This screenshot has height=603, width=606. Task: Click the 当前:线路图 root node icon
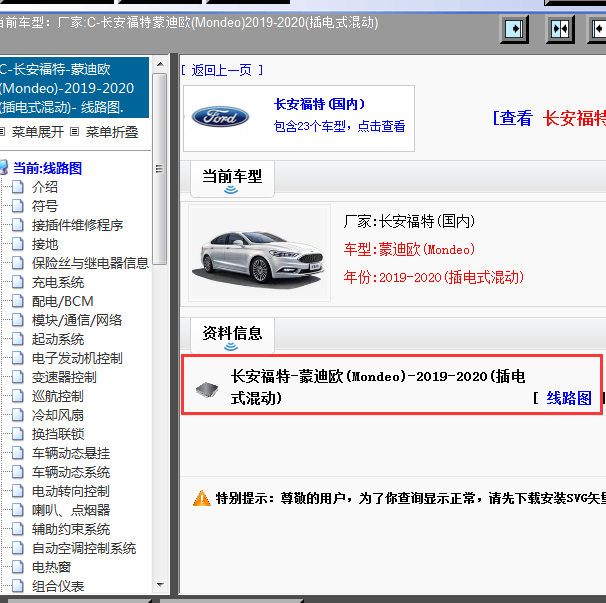(x=4, y=168)
